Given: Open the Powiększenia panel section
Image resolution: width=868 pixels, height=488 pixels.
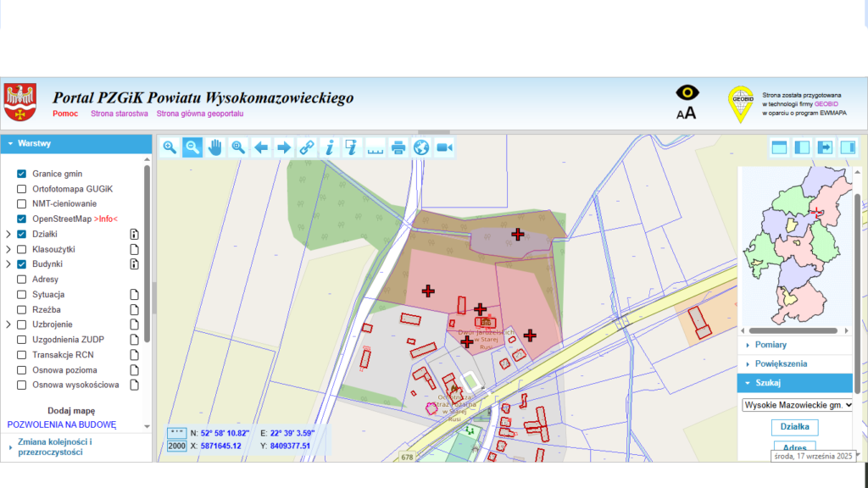Looking at the screenshot, I should coord(780,363).
